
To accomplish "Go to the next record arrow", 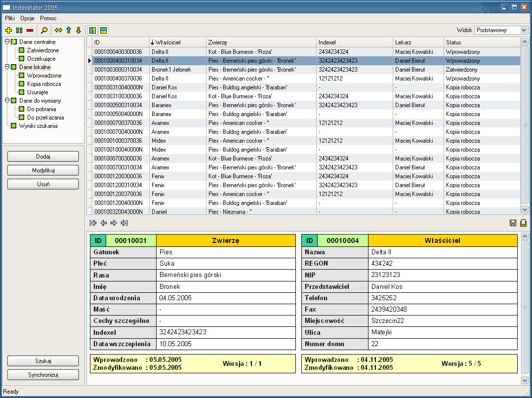I will pyautogui.click(x=114, y=223).
